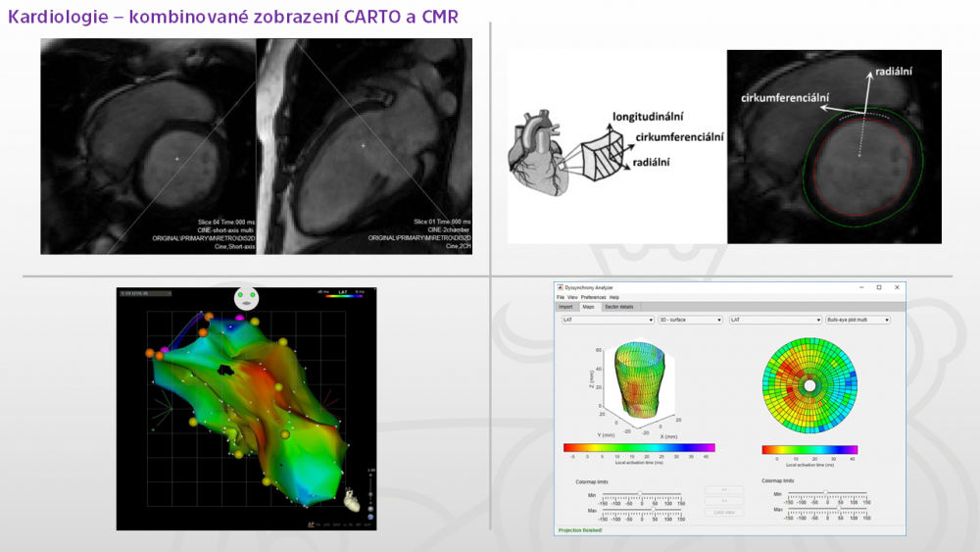Click the Dyssynchrony Analyzer app icon
Viewport: 980px width, 552px height.
pos(560,287)
